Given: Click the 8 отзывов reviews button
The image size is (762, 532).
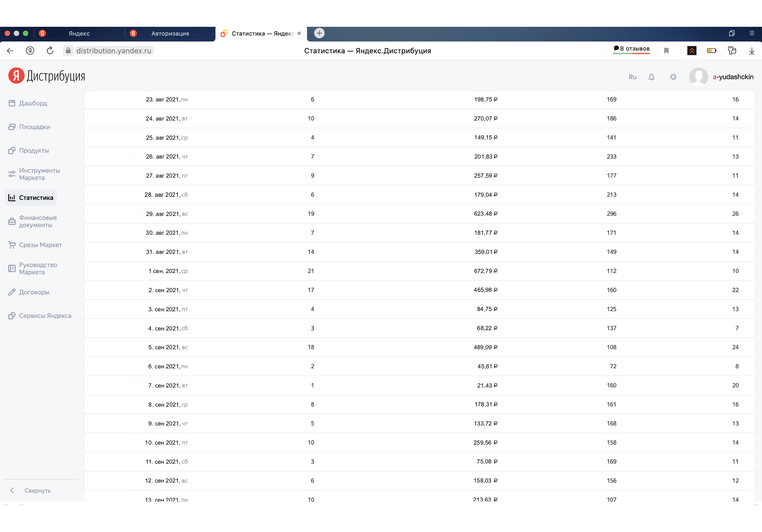Looking at the screenshot, I should [631, 49].
